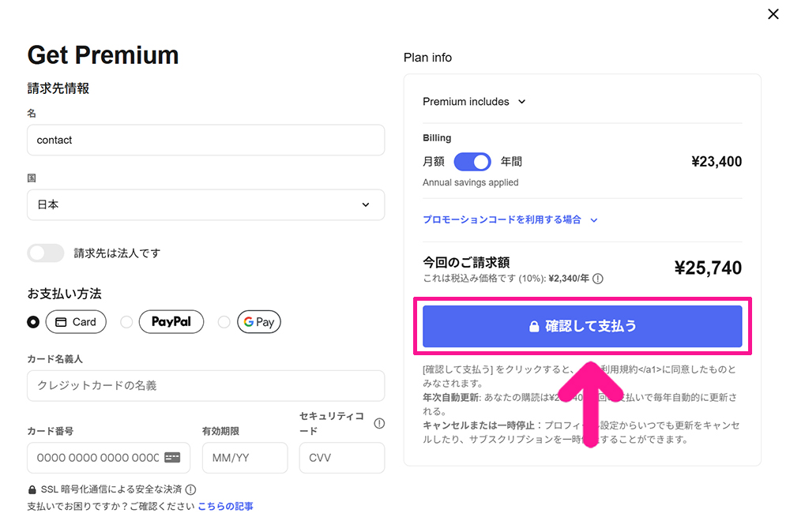Open the こちらの記事 link
The height and width of the screenshot is (532, 790).
pyautogui.click(x=225, y=506)
